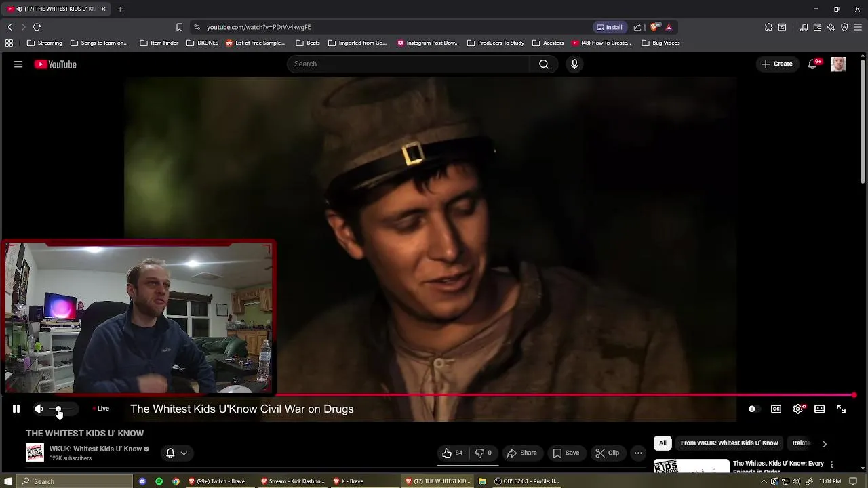The width and height of the screenshot is (868, 488).
Task: Open the Every Episode in Order video thumbnail
Action: (x=691, y=466)
